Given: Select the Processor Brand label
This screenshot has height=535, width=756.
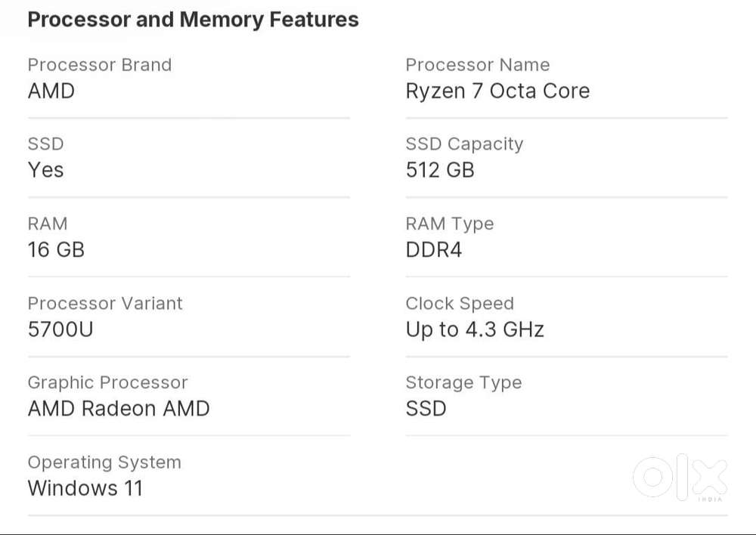Looking at the screenshot, I should tap(99, 65).
